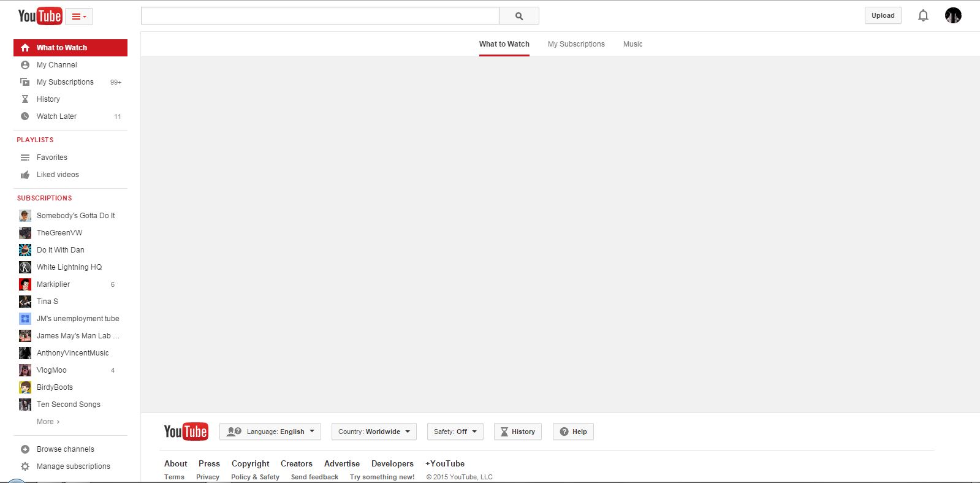
Task: Click the Favorites playlist icon
Action: (25, 158)
